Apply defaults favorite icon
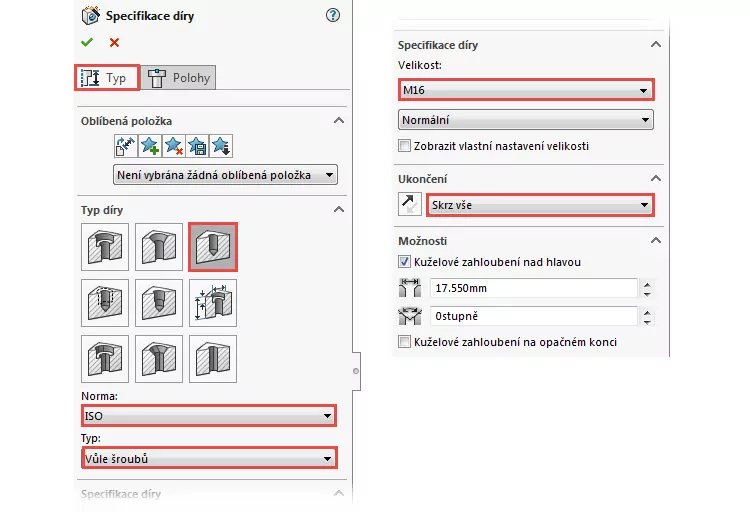This screenshot has height=512, width=750. pyautogui.click(x=126, y=146)
